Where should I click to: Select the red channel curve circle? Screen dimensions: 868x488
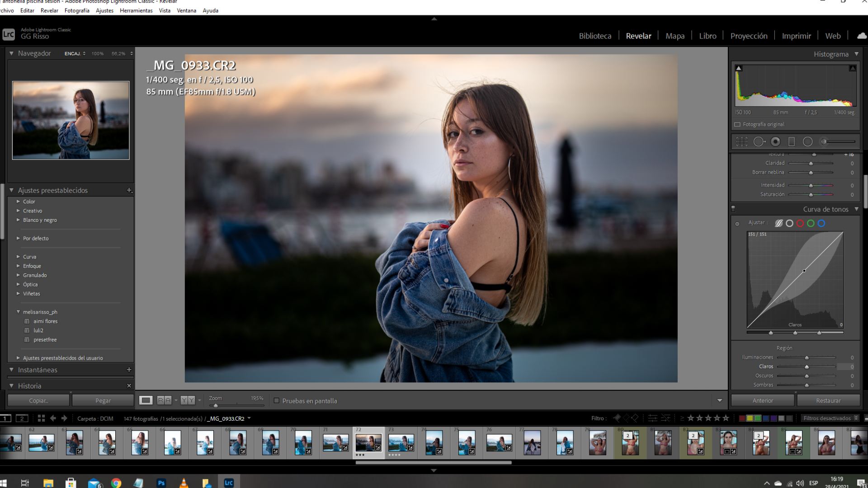point(800,223)
